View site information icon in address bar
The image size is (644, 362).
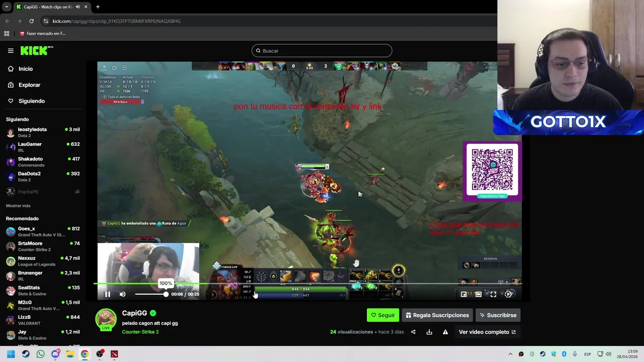point(46,21)
